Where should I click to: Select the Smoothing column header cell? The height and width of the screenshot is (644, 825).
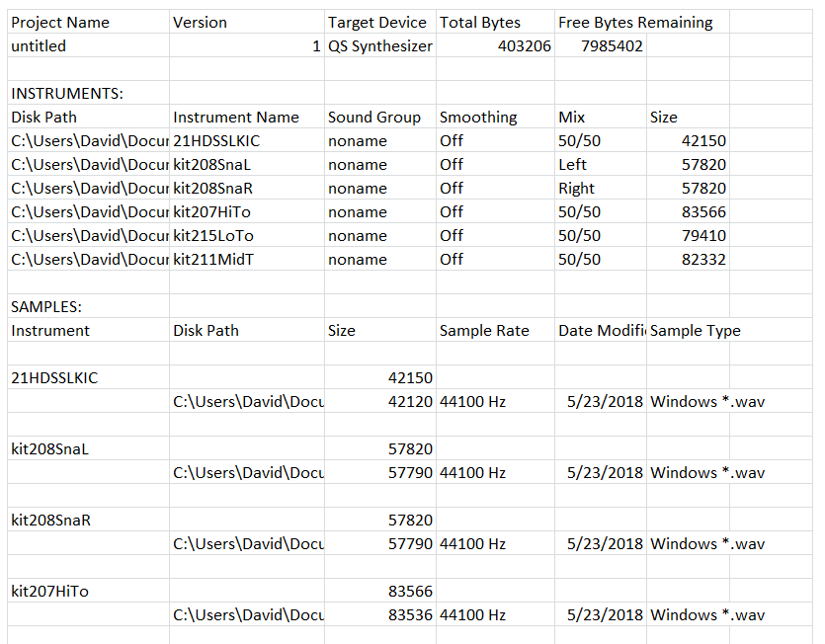click(x=478, y=117)
